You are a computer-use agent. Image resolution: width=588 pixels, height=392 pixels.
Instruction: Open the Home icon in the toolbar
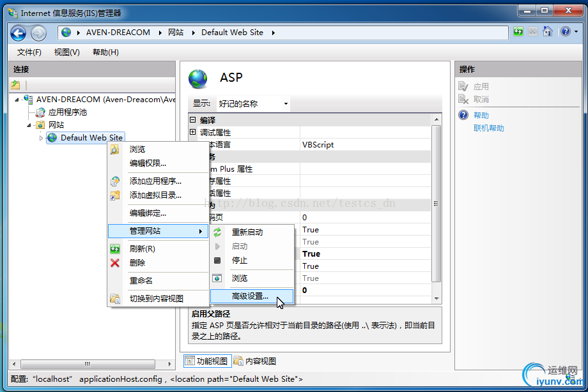click(548, 31)
